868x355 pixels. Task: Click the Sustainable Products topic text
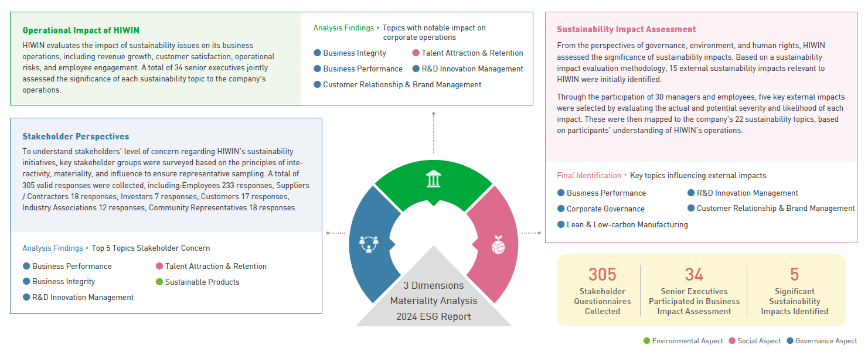[202, 282]
